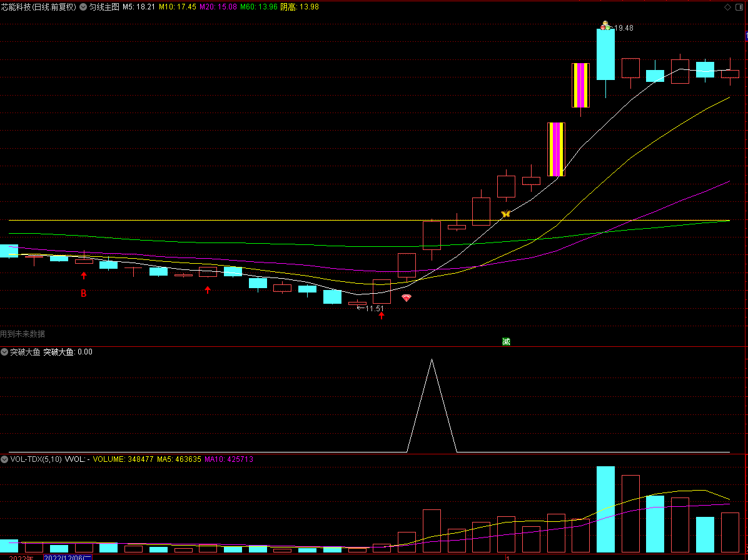The width and height of the screenshot is (748, 560).
Task: Click the three-balls marker at 19.48 high
Action: [x=605, y=26]
